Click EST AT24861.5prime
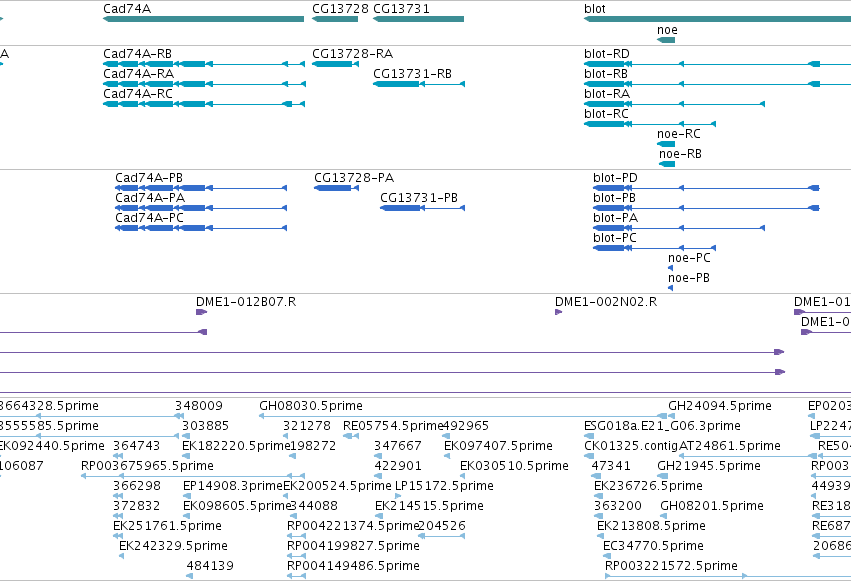851x581 pixels. point(748,456)
